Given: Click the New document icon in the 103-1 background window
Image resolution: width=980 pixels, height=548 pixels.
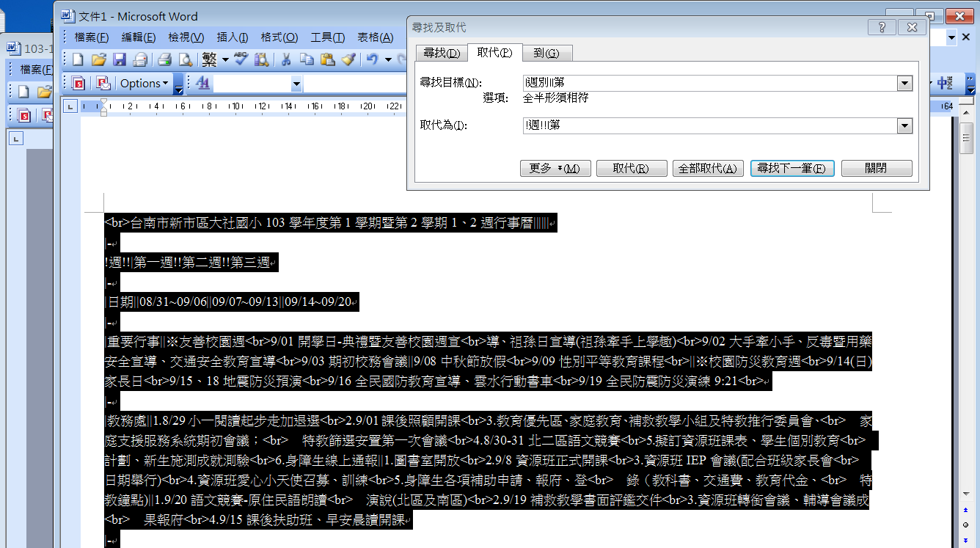Looking at the screenshot, I should (23, 92).
